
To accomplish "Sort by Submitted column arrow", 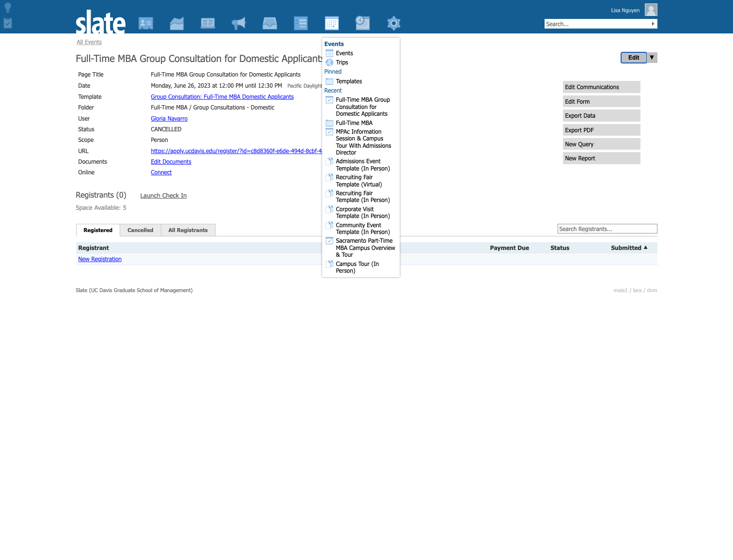I will pyautogui.click(x=645, y=248).
